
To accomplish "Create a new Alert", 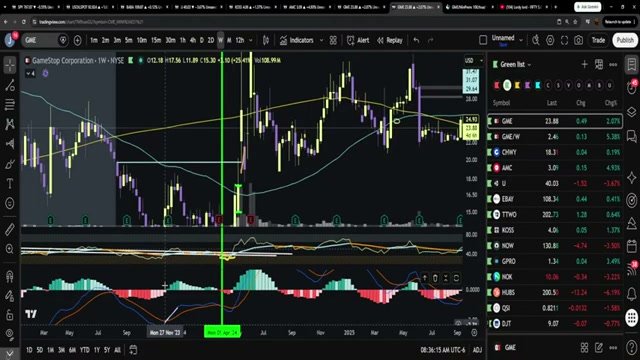I will click(358, 40).
